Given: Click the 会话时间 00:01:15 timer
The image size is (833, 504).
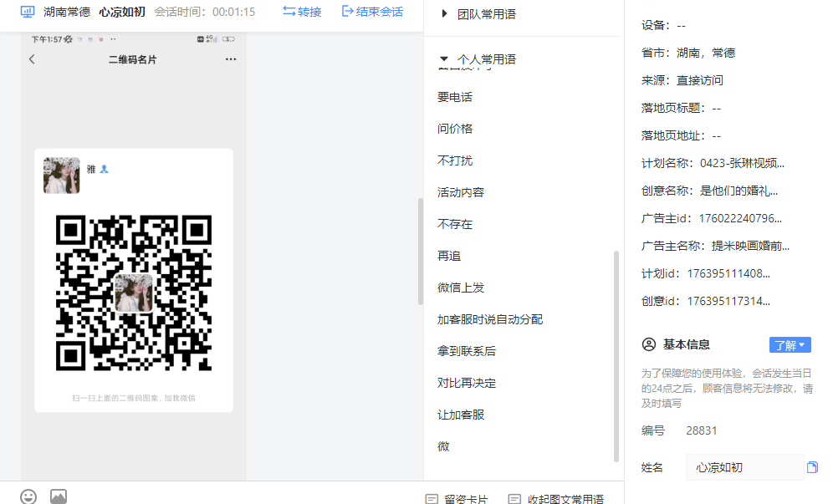Looking at the screenshot, I should (205, 12).
